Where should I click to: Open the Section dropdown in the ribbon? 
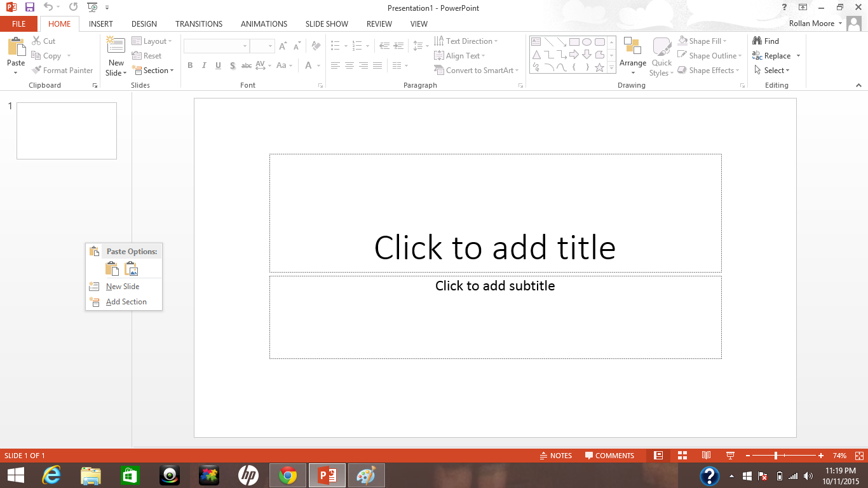153,71
